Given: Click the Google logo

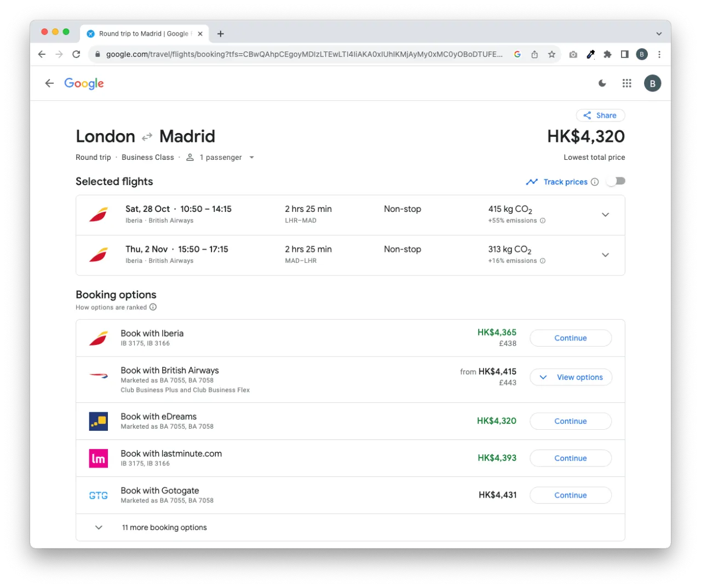Looking at the screenshot, I should click(84, 83).
